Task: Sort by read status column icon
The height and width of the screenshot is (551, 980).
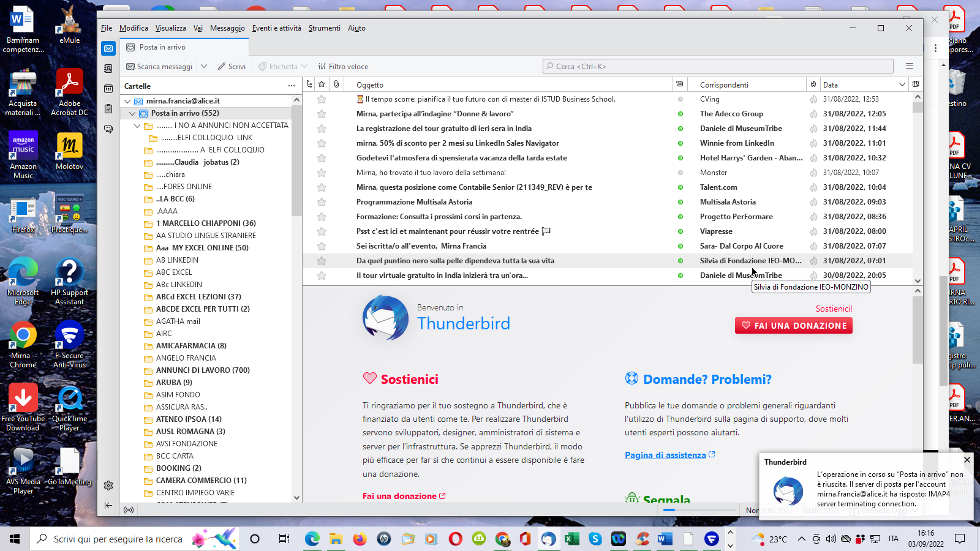Action: pos(680,84)
